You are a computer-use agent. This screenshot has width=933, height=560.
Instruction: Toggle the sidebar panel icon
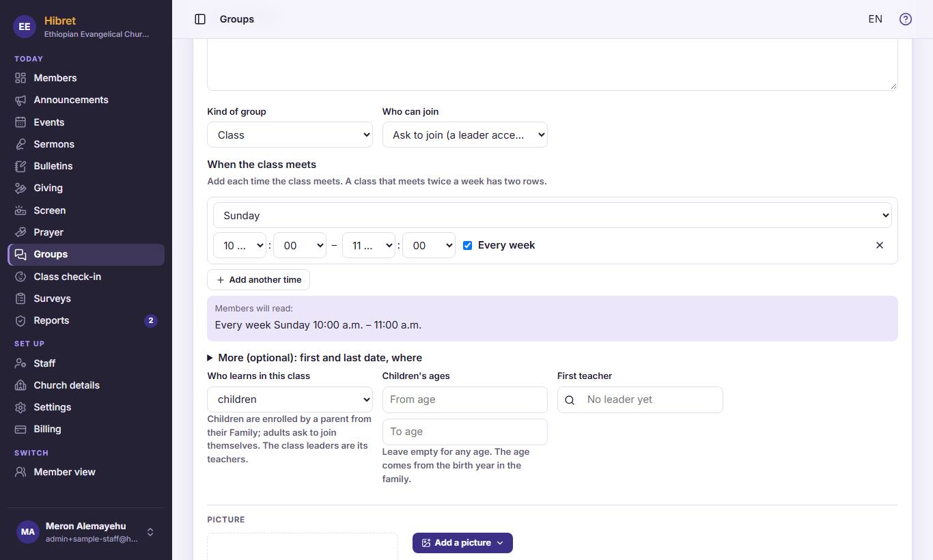coord(200,19)
